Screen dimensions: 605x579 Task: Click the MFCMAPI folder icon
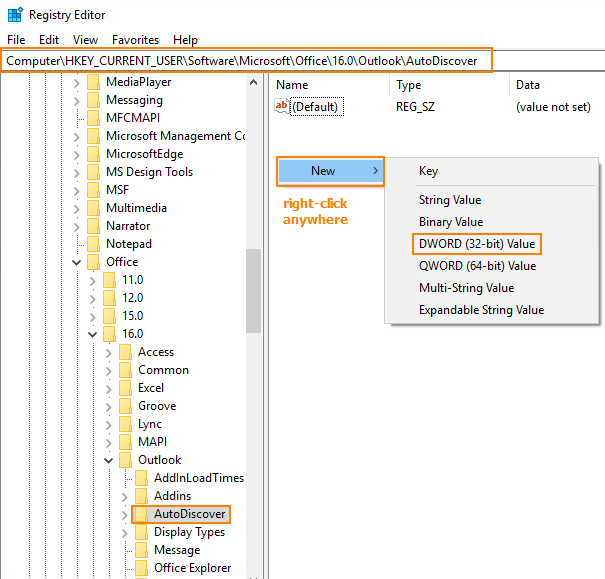pyautogui.click(x=93, y=118)
